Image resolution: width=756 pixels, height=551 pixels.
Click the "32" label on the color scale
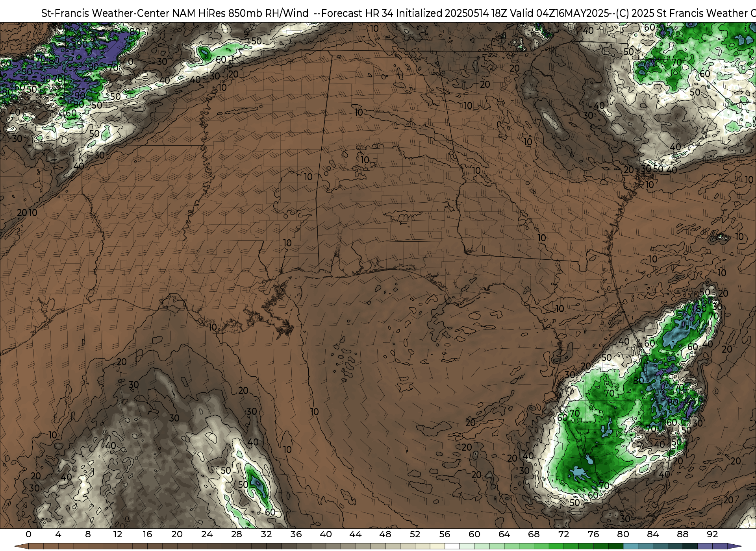coord(266,534)
